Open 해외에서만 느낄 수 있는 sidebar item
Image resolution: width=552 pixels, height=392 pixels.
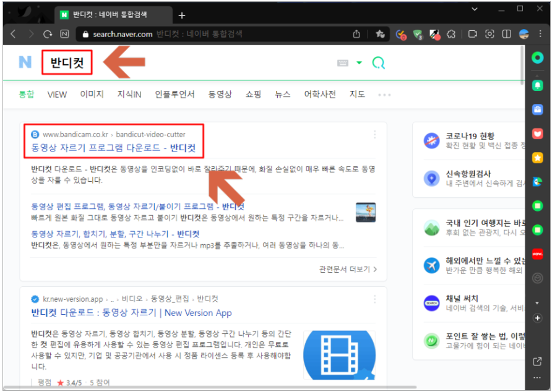(x=474, y=265)
